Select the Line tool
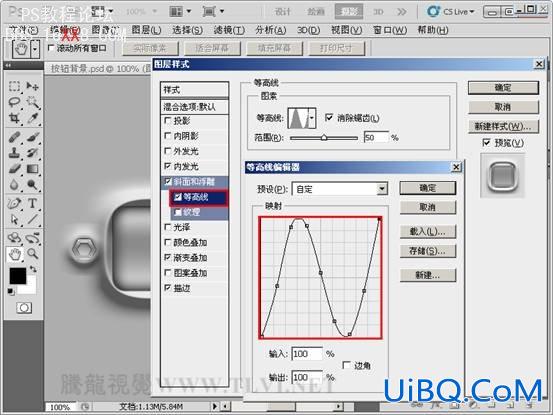 (32, 219)
